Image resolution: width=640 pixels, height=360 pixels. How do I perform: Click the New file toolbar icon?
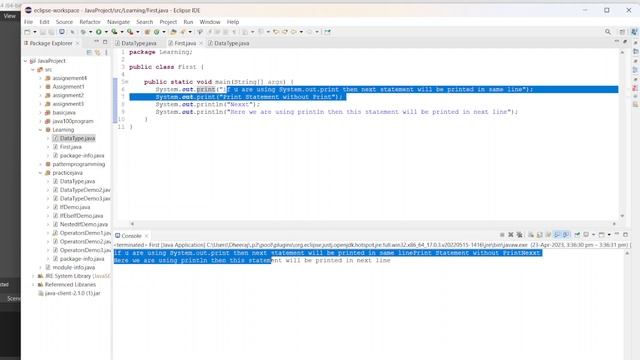pyautogui.click(x=27, y=32)
